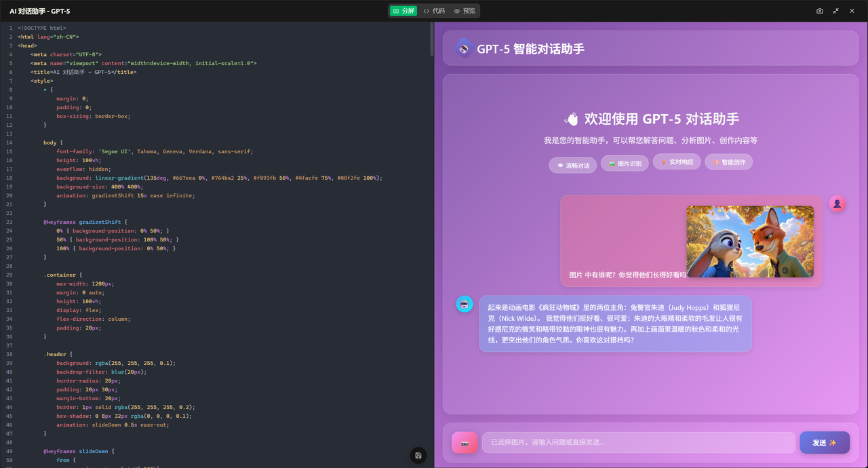The image size is (868, 468).
Task: Click the waving hand emoji in welcome heading
Action: (x=571, y=119)
